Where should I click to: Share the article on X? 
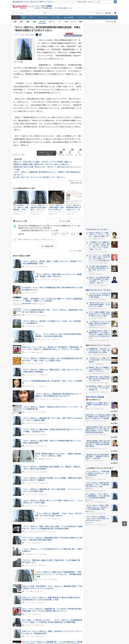click(37, 35)
